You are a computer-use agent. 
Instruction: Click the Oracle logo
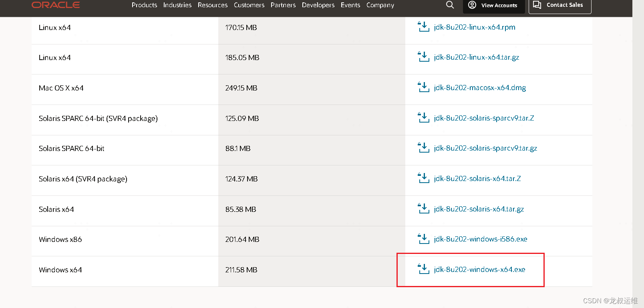click(x=56, y=5)
